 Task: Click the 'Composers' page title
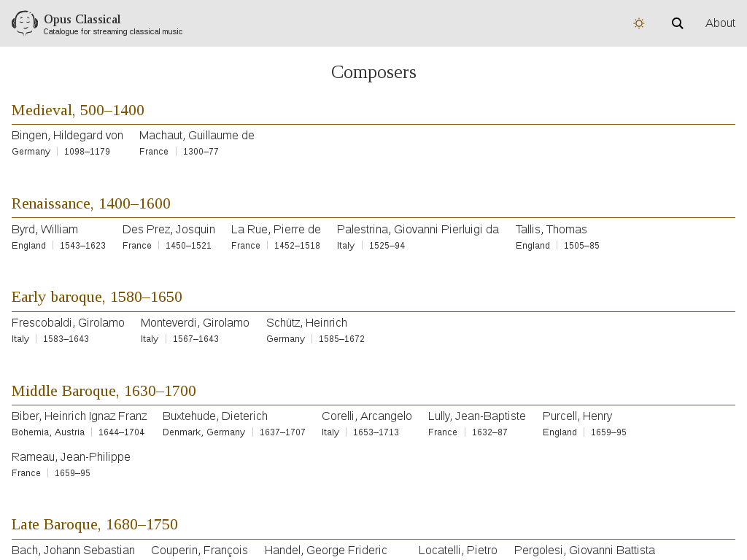pos(373,72)
